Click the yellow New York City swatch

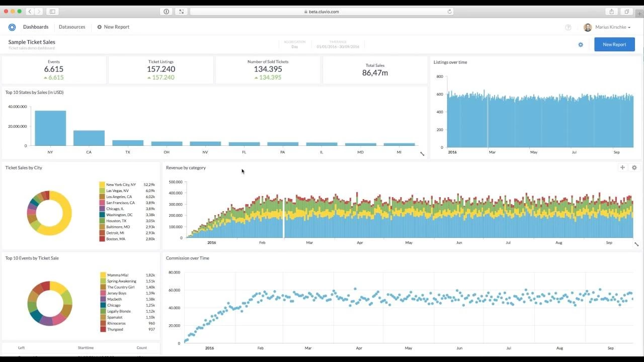click(102, 185)
